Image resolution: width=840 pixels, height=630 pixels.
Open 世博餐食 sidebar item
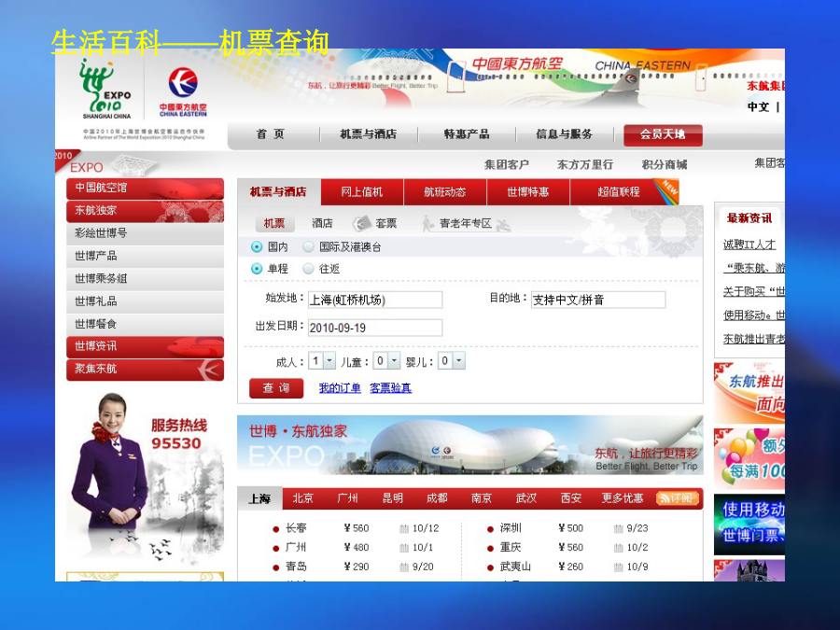click(146, 325)
